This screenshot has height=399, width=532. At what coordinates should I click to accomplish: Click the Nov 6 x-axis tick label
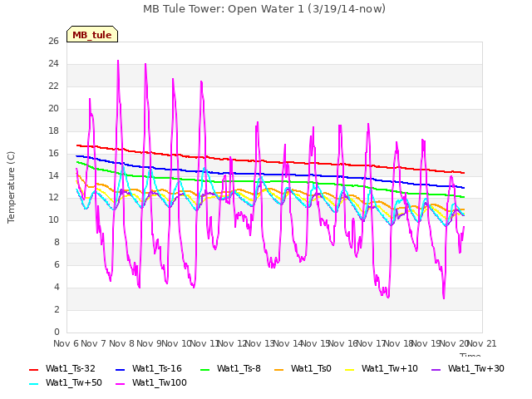pos(66,343)
